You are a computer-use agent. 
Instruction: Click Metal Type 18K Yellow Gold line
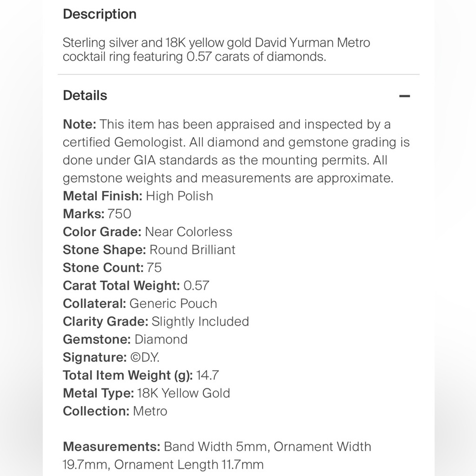(x=146, y=393)
